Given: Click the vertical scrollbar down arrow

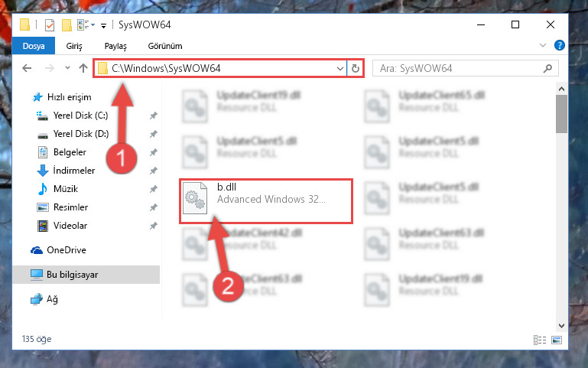Looking at the screenshot, I should (x=561, y=326).
